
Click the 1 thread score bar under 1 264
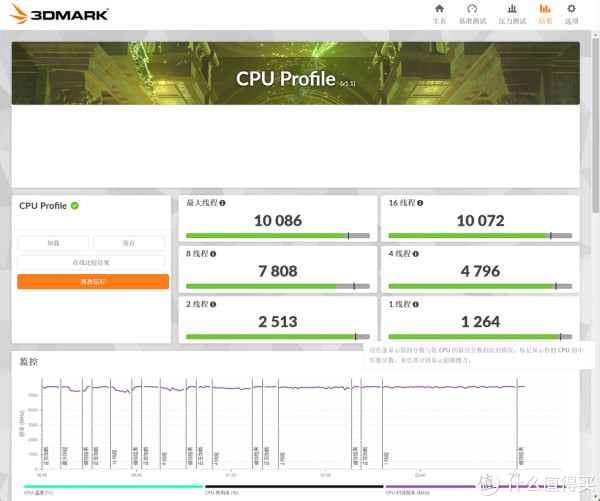[480, 336]
